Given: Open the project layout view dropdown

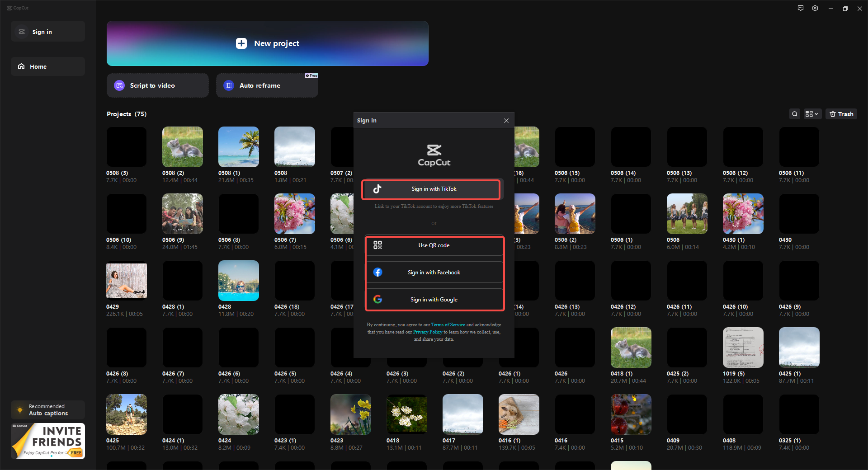Looking at the screenshot, I should pos(811,114).
